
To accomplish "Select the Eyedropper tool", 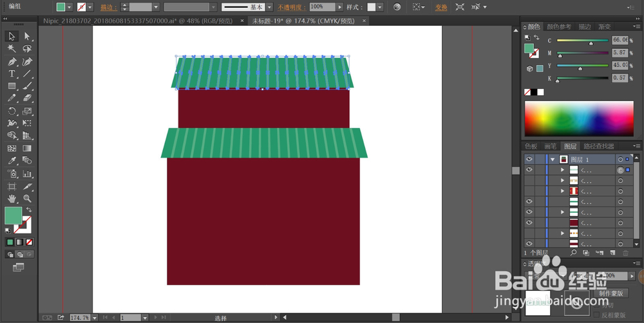I will click(12, 160).
